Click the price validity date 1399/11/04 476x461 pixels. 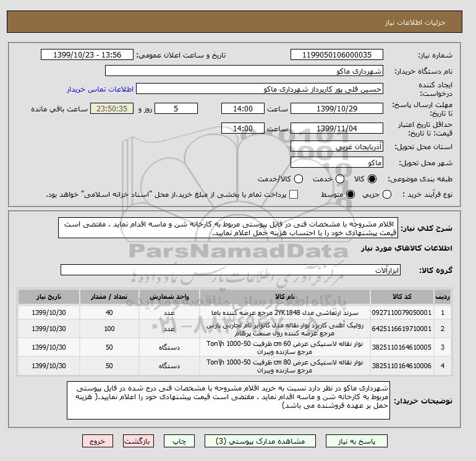337,128
